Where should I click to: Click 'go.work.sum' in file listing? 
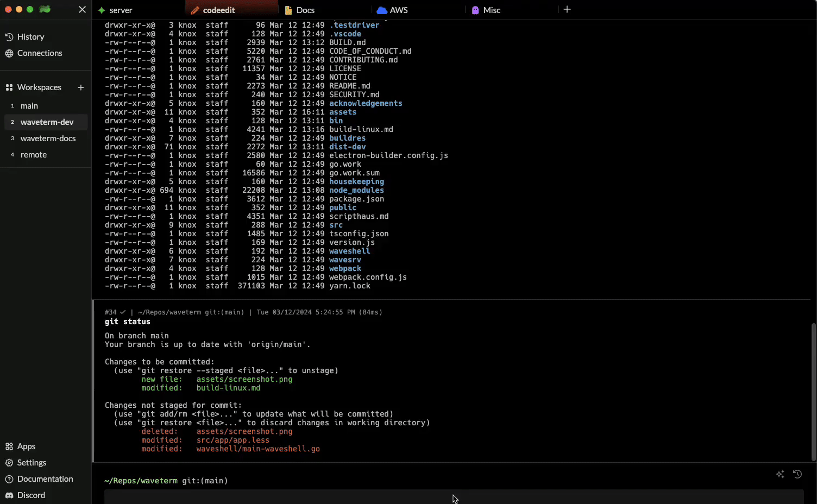[354, 173]
